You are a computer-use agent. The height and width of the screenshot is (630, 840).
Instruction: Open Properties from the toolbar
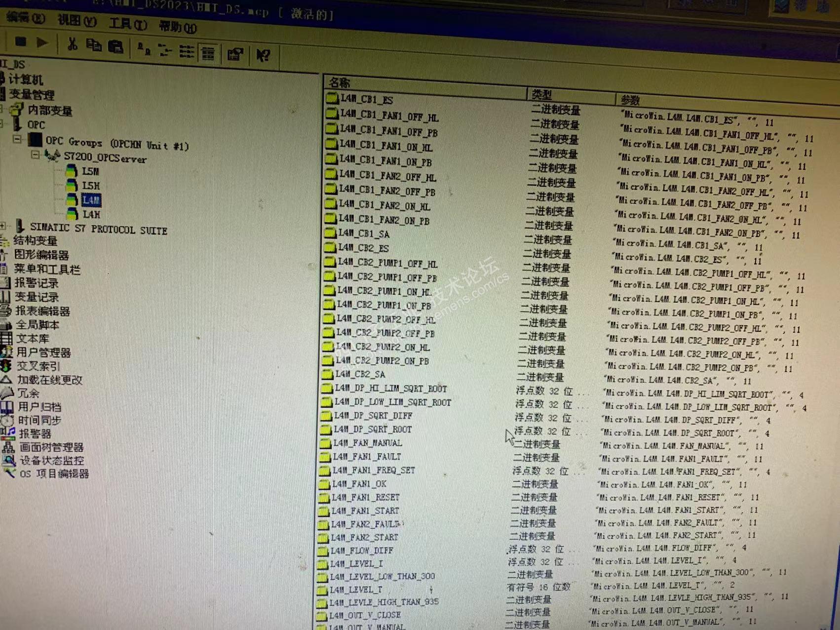pos(235,54)
